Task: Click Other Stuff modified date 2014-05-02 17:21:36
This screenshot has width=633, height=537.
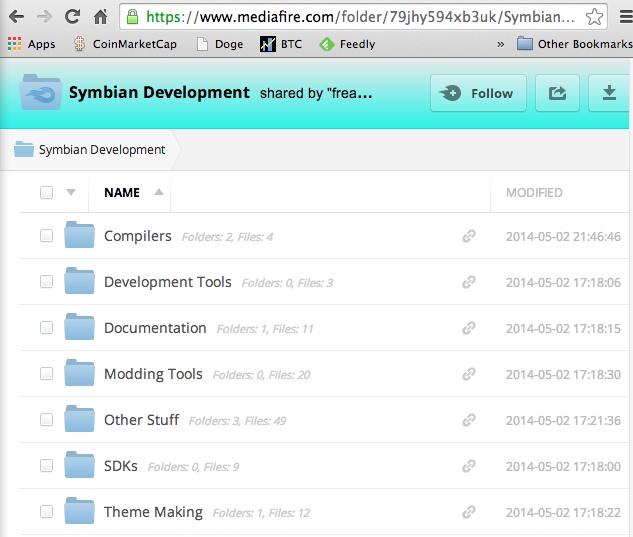Action: (563, 421)
